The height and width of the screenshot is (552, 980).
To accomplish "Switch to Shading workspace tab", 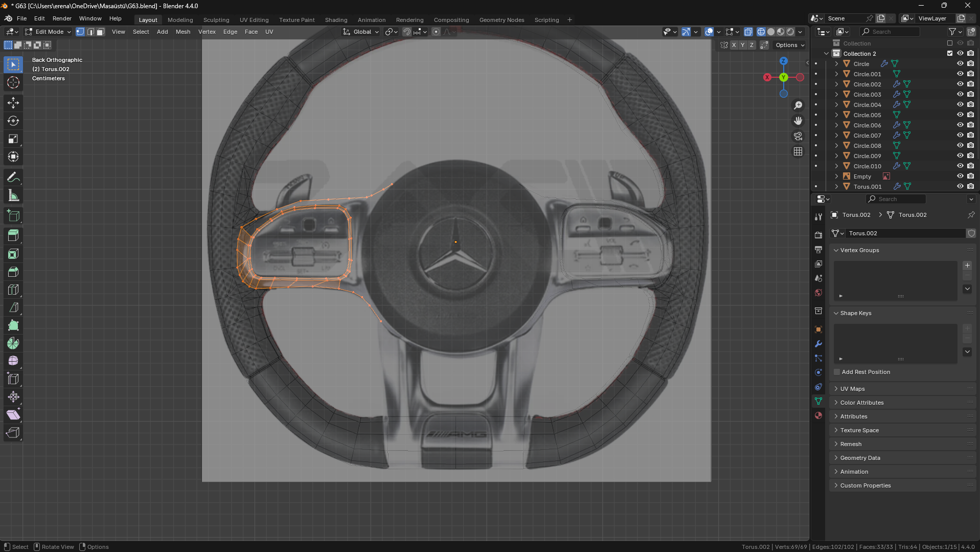I will 336,20.
